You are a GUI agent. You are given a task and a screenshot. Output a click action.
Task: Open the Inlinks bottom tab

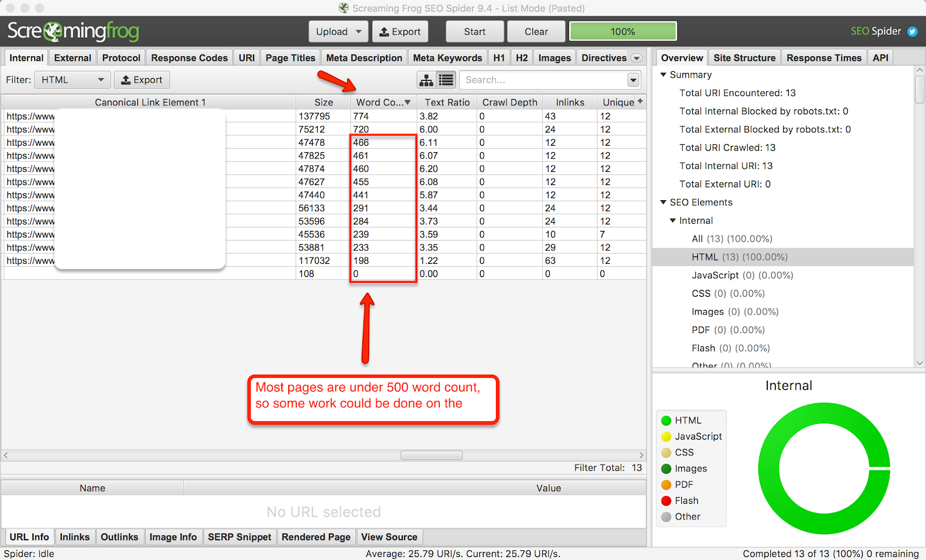(75, 537)
